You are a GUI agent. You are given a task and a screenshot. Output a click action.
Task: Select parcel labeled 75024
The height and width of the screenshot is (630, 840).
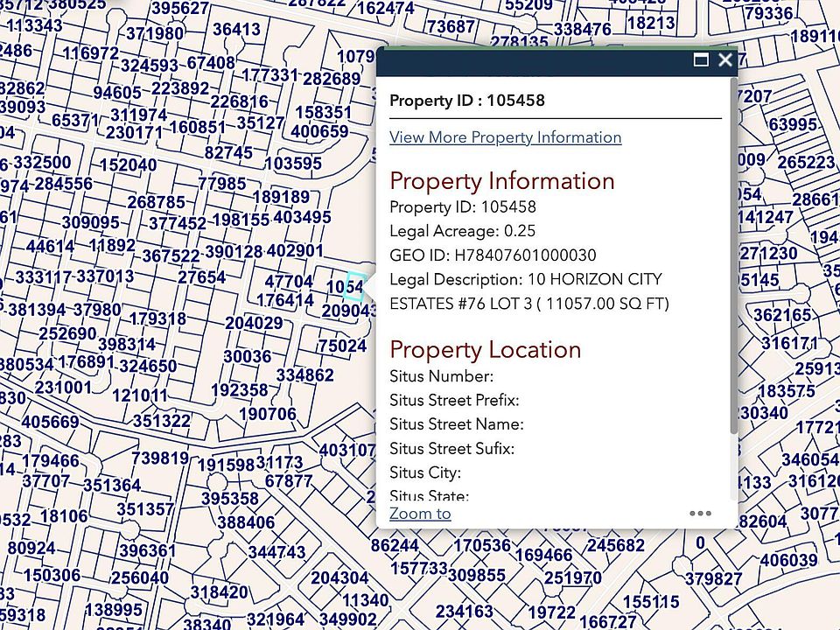[x=341, y=346]
